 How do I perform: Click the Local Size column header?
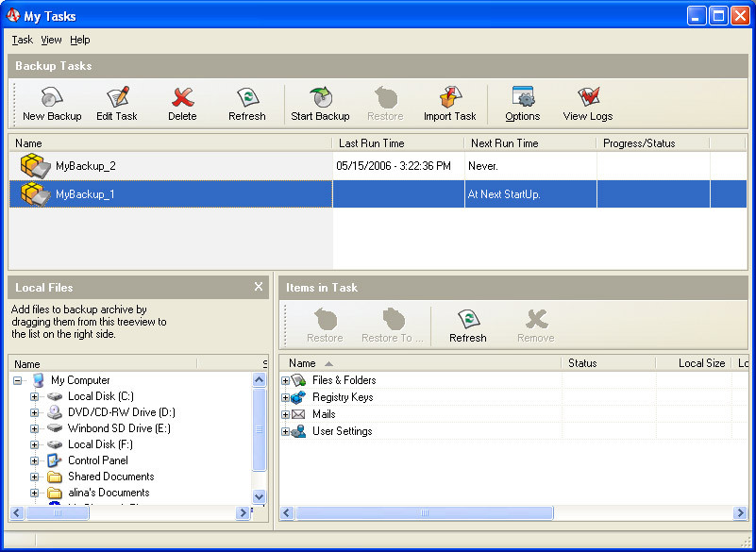[x=694, y=363]
